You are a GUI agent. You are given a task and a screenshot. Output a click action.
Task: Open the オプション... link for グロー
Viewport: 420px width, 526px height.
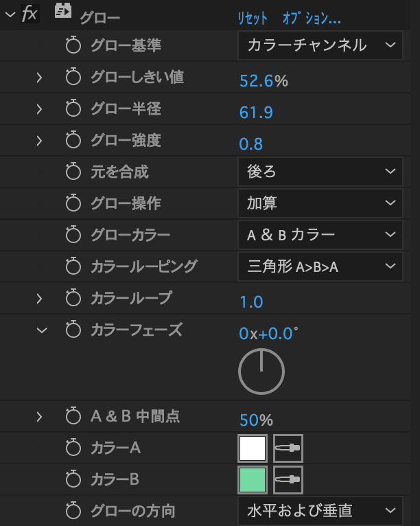312,18
